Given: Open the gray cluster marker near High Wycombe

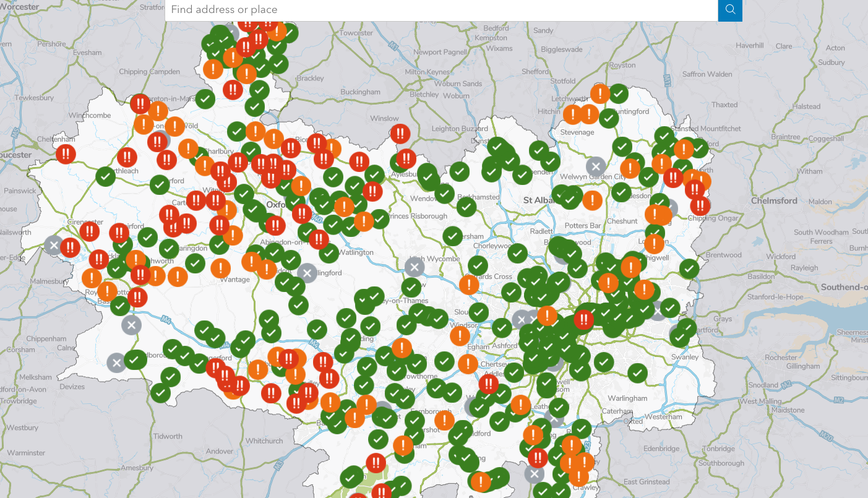Looking at the screenshot, I should (x=414, y=267).
